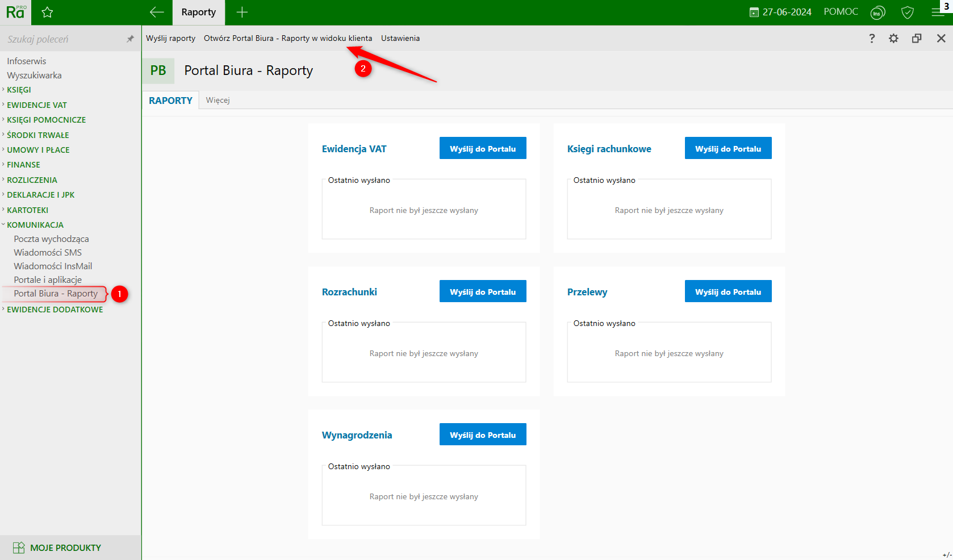This screenshot has height=560, width=953.
Task: Expand the FINANSE section
Action: [23, 165]
